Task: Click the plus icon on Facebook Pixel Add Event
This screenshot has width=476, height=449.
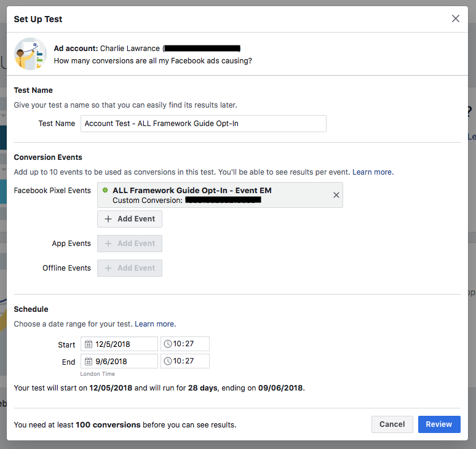Action: click(x=108, y=219)
